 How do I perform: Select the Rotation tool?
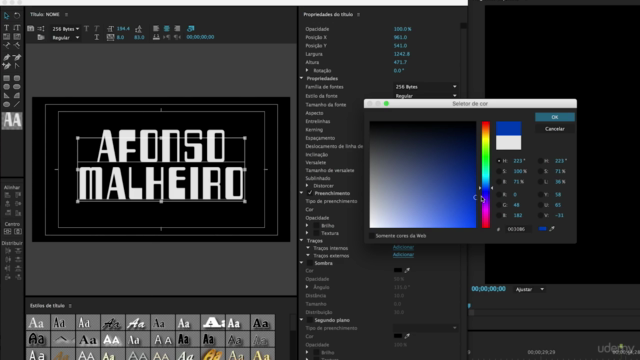click(17, 16)
